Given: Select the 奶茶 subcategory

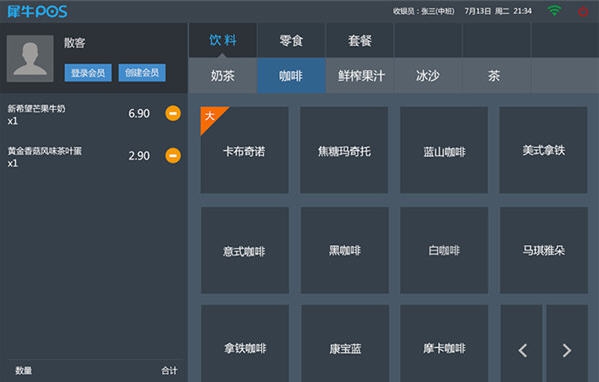Looking at the screenshot, I should click(x=223, y=76).
